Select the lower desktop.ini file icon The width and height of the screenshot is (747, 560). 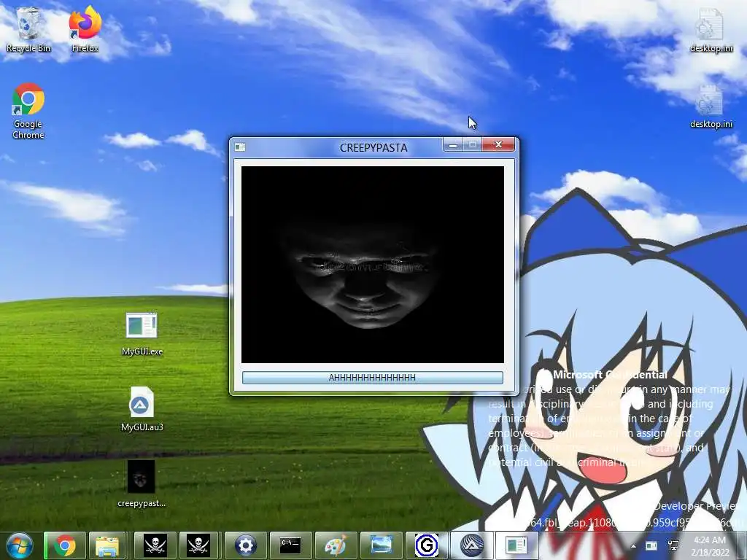(x=711, y=106)
